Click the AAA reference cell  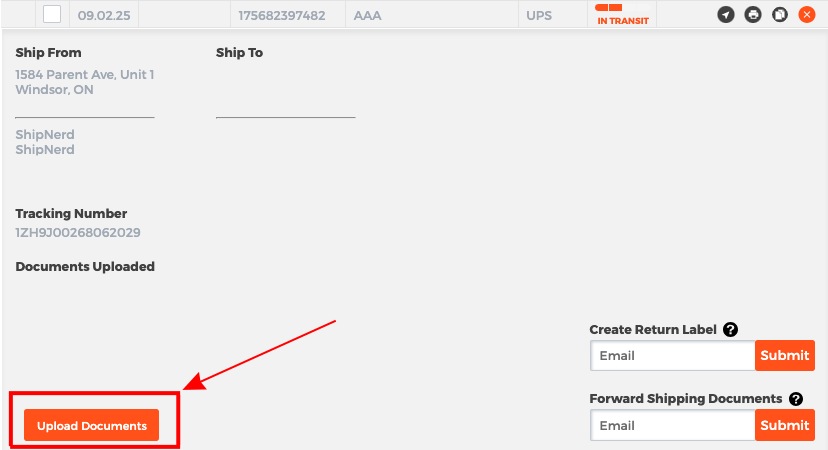pyautogui.click(x=368, y=16)
